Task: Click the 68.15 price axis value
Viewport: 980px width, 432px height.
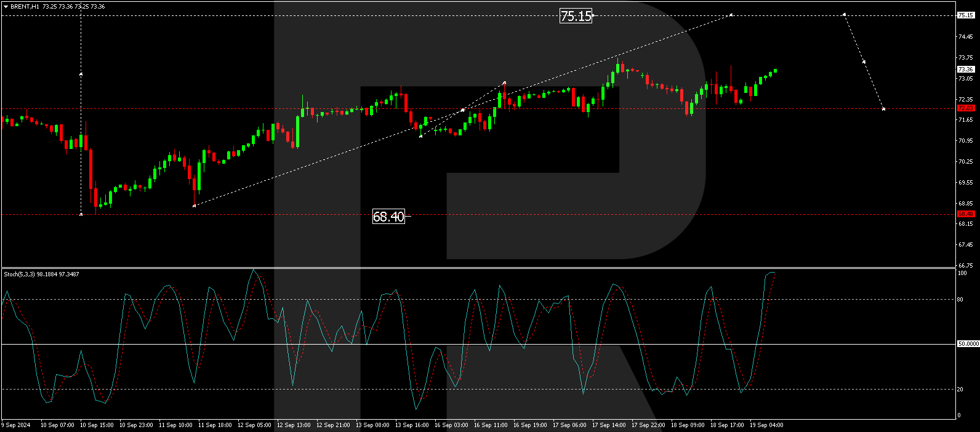Action: pos(966,224)
